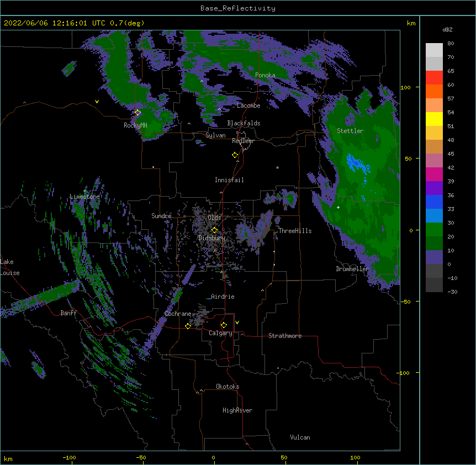476x465 pixels.
Task: Click the Cochrane city label
Action: pos(178,314)
